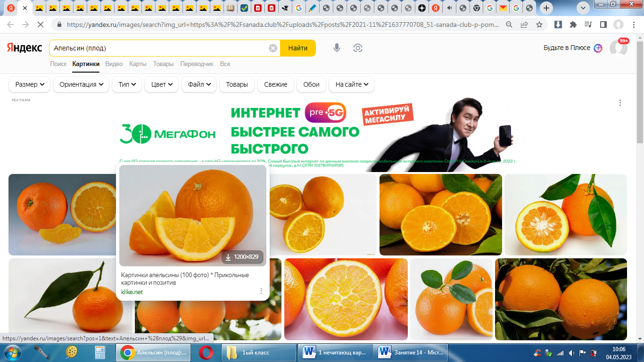Click the download icon on orange preview
Viewport: 644px width, 362px height.
click(x=228, y=257)
